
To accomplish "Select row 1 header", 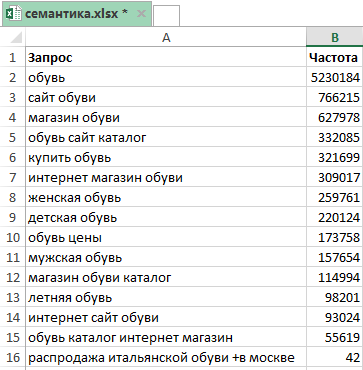I will (12, 57).
